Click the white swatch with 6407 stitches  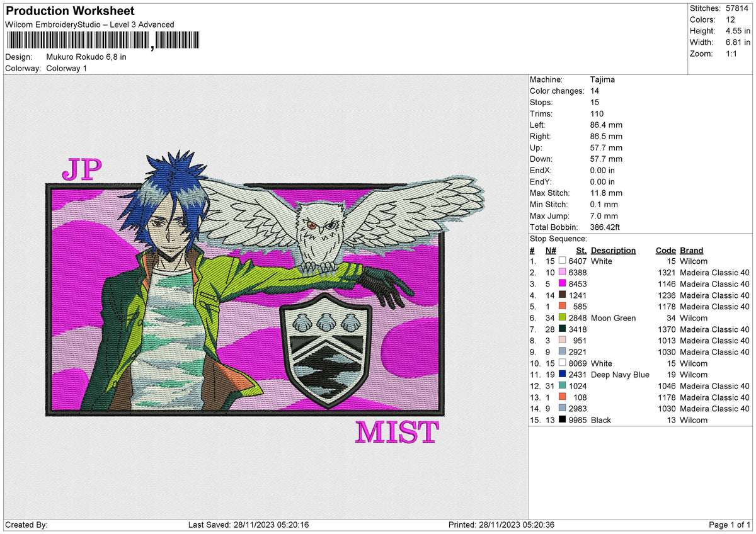point(562,261)
